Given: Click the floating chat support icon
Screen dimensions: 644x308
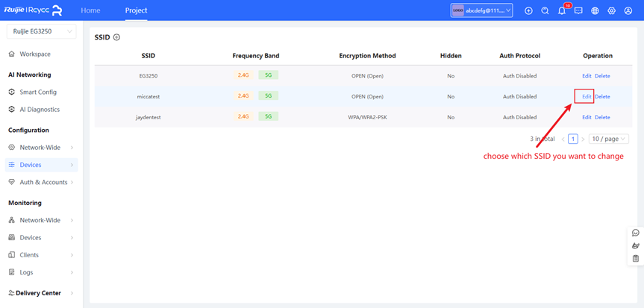Looking at the screenshot, I should (x=635, y=233).
